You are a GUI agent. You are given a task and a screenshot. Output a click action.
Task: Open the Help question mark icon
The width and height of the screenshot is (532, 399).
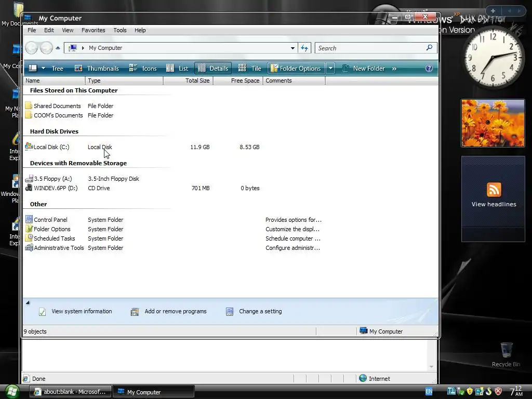click(429, 68)
